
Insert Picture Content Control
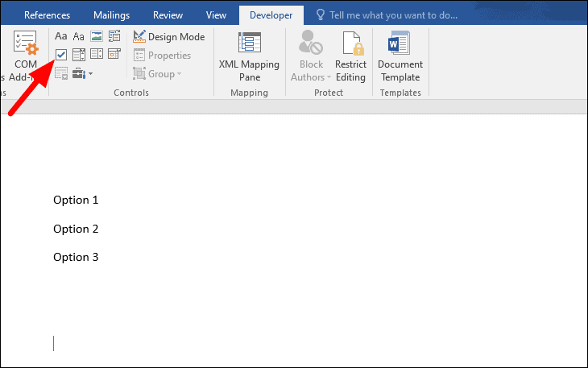97,36
